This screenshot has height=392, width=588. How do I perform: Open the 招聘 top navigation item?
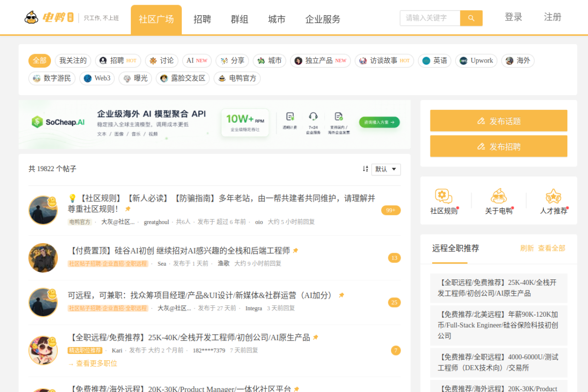pyautogui.click(x=202, y=19)
